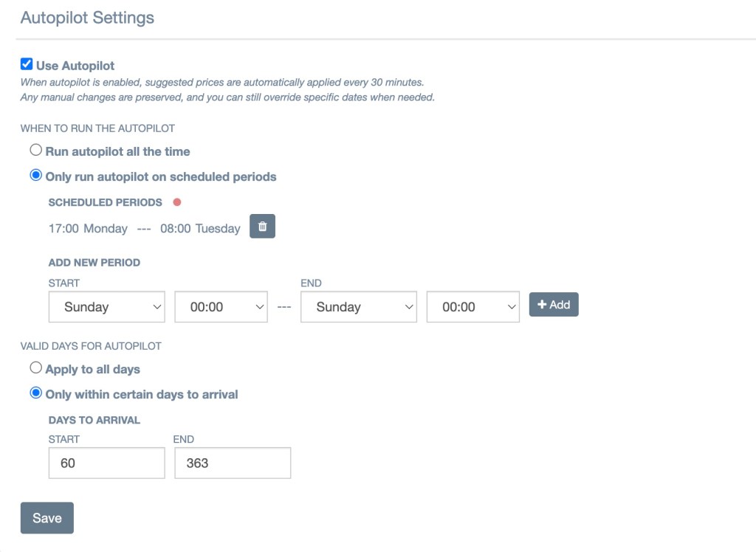Click the Add period button

tap(554, 305)
